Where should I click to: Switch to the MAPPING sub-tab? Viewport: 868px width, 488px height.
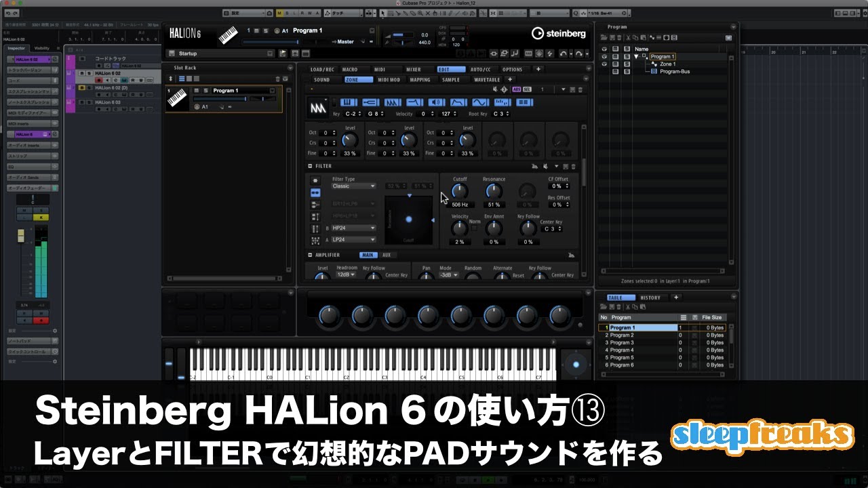tap(420, 79)
